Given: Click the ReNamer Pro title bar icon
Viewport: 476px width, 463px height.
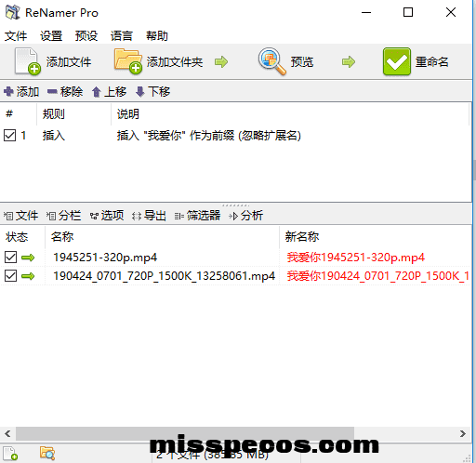Looking at the screenshot, I should tap(13, 12).
